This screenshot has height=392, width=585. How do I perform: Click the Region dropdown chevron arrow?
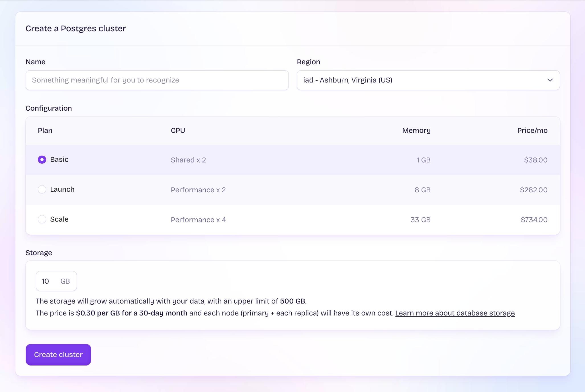point(550,80)
